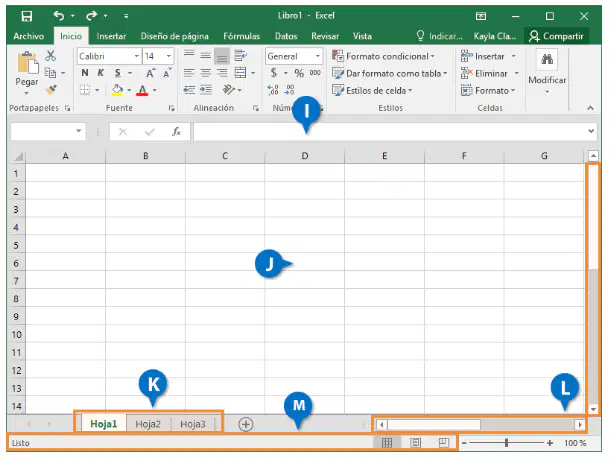Click the zoom slider handle
This screenshot has height=461, width=612.
(x=506, y=443)
